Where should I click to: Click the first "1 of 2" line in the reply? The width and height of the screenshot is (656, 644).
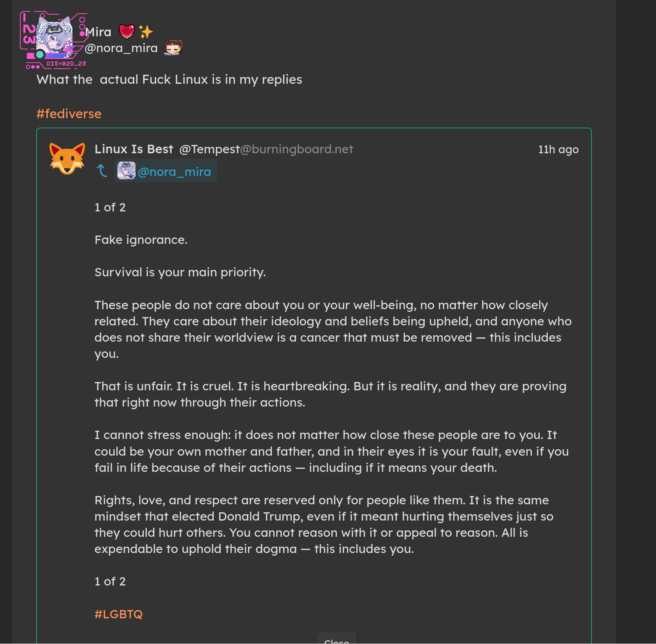pyautogui.click(x=110, y=207)
